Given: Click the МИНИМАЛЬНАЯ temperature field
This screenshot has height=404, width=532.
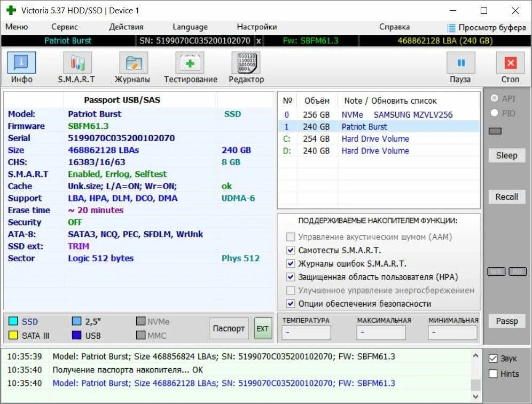Looking at the screenshot, I should (452, 332).
